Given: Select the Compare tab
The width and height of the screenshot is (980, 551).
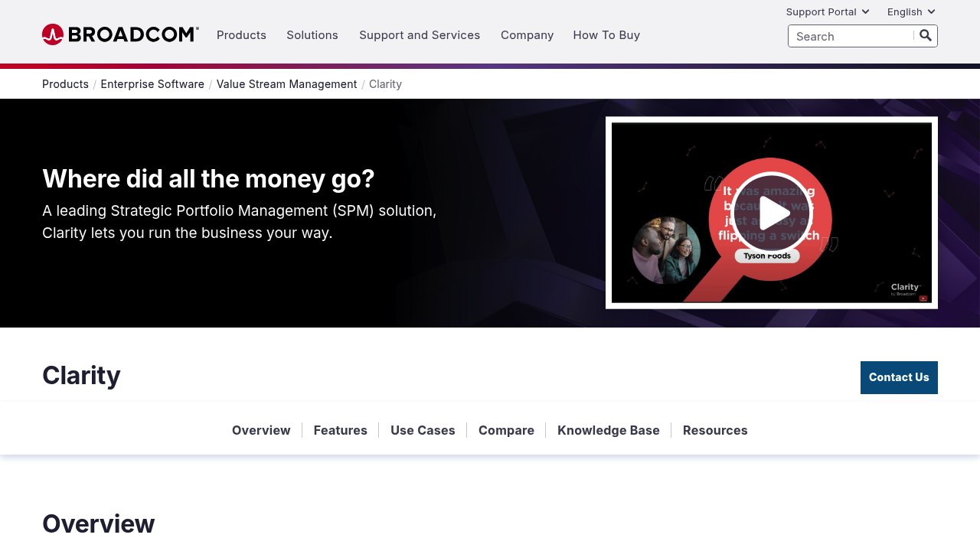Looking at the screenshot, I should click(x=506, y=430).
